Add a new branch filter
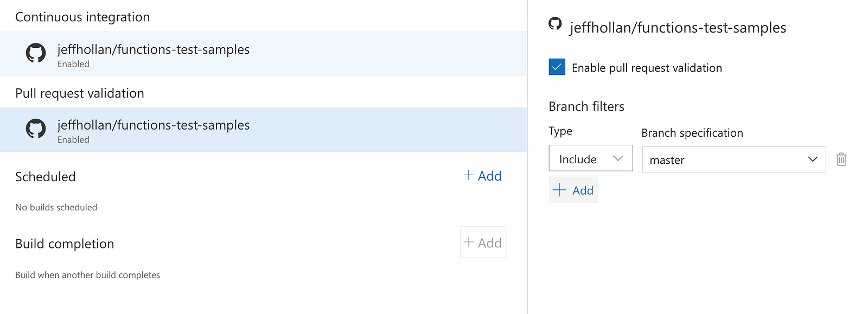Viewport: 868px width, 314px height. point(573,190)
